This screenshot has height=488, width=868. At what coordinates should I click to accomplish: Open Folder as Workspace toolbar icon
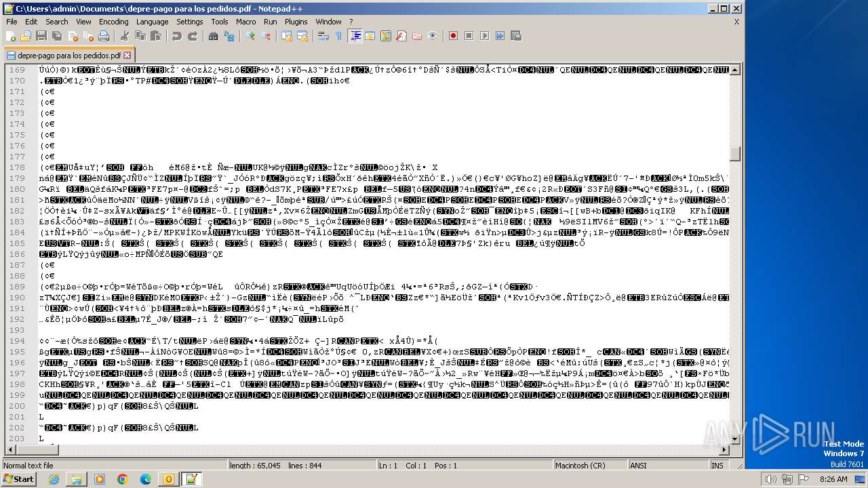(417, 36)
